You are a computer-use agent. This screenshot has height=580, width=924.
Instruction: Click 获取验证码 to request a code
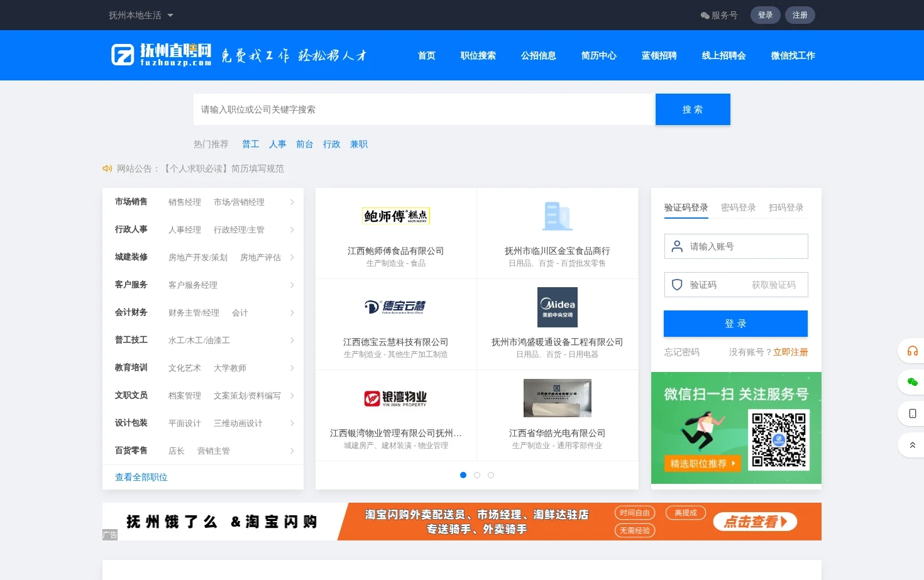774,285
